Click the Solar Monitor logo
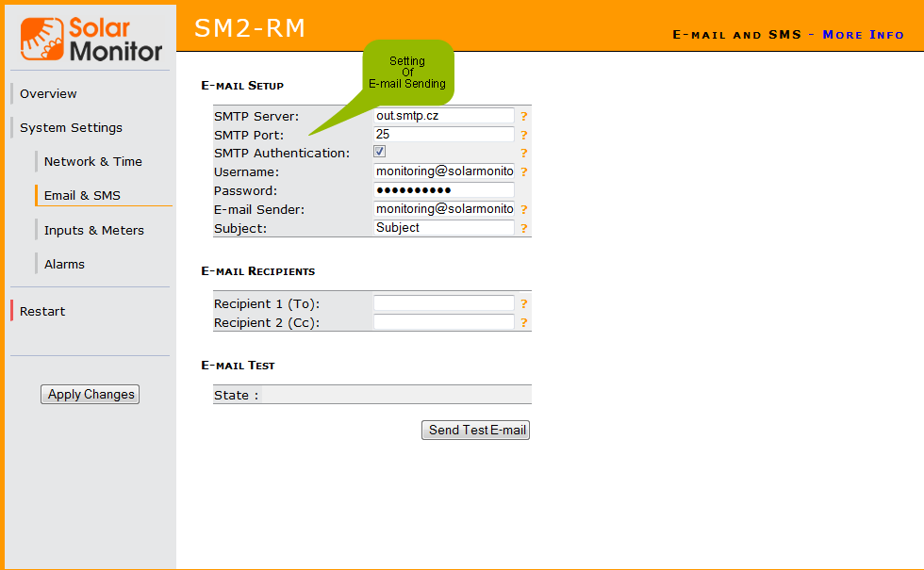Image resolution: width=924 pixels, height=570 pixels. (91, 39)
